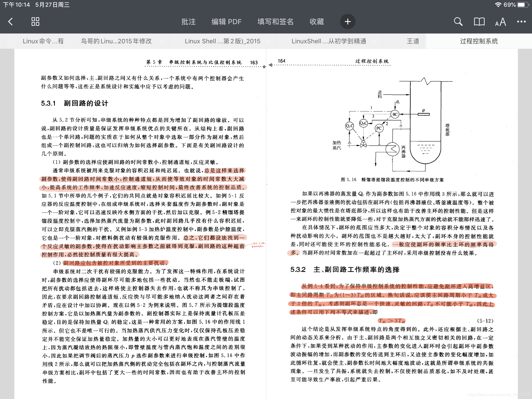532x399 pixels.
Task: Open text size AA settings
Action: click(x=500, y=22)
